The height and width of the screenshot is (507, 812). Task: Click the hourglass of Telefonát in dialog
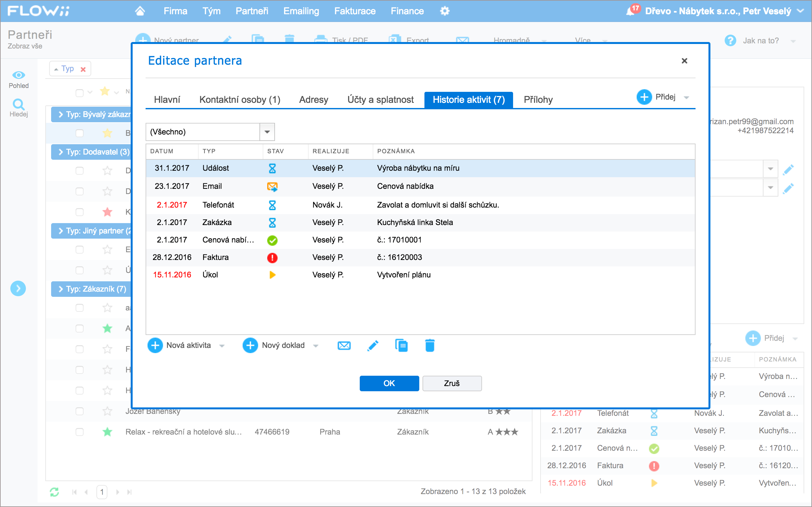272,205
